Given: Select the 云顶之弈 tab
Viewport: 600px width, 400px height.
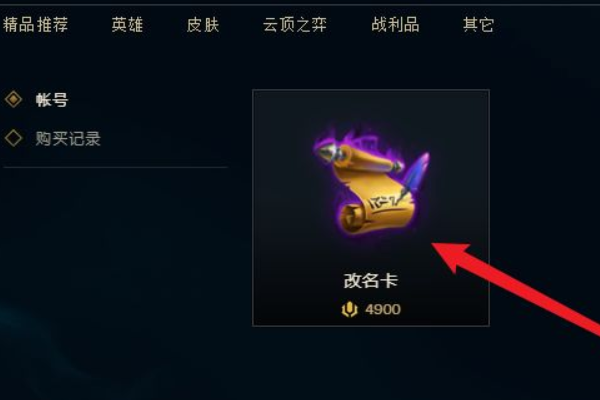Looking at the screenshot, I should pyautogui.click(x=295, y=25).
